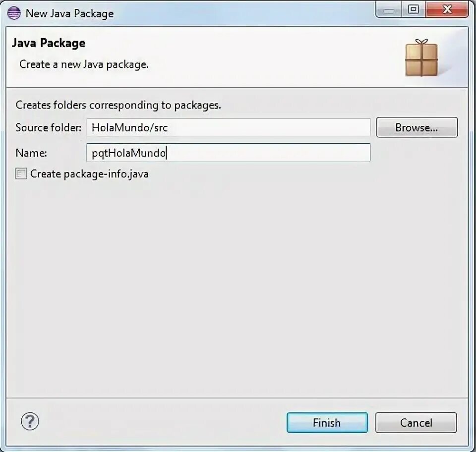Click Finish to create the package

point(327,423)
